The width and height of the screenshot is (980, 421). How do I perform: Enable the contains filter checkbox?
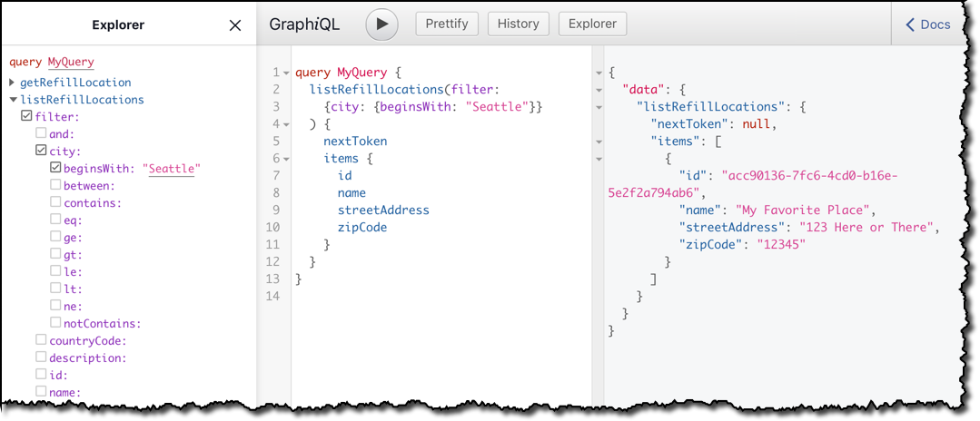55,202
